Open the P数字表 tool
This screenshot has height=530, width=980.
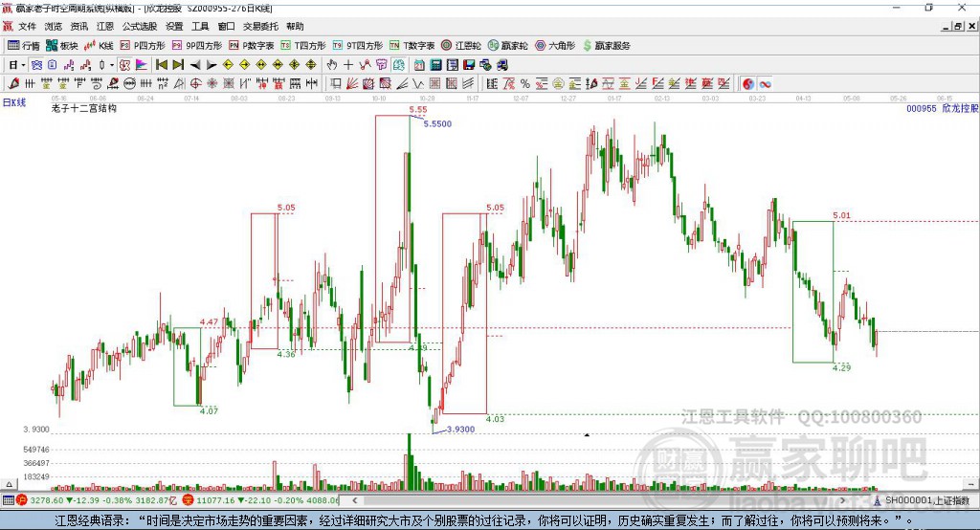pos(252,46)
